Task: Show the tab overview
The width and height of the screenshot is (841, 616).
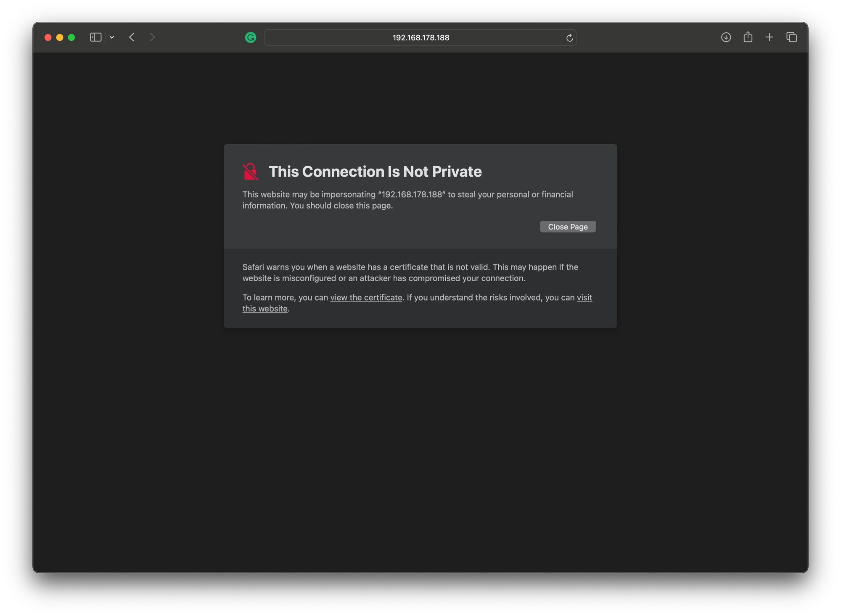Action: click(x=791, y=37)
